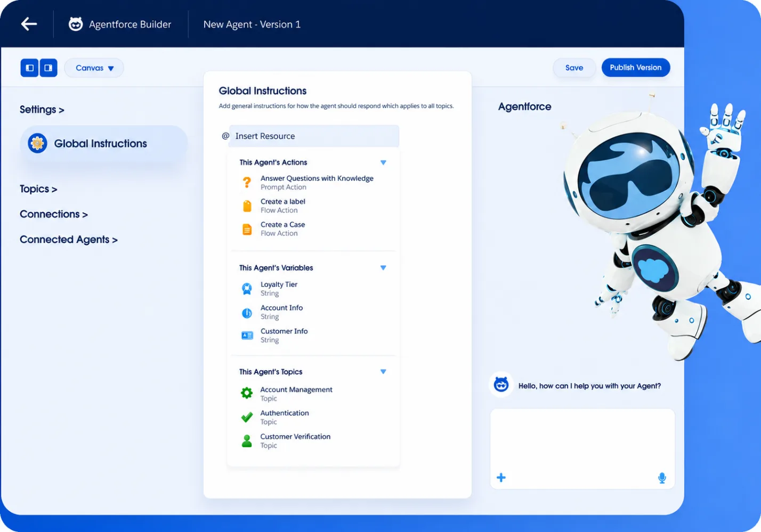The width and height of the screenshot is (761, 532).
Task: Expand the Connections section
Action: coord(54,214)
